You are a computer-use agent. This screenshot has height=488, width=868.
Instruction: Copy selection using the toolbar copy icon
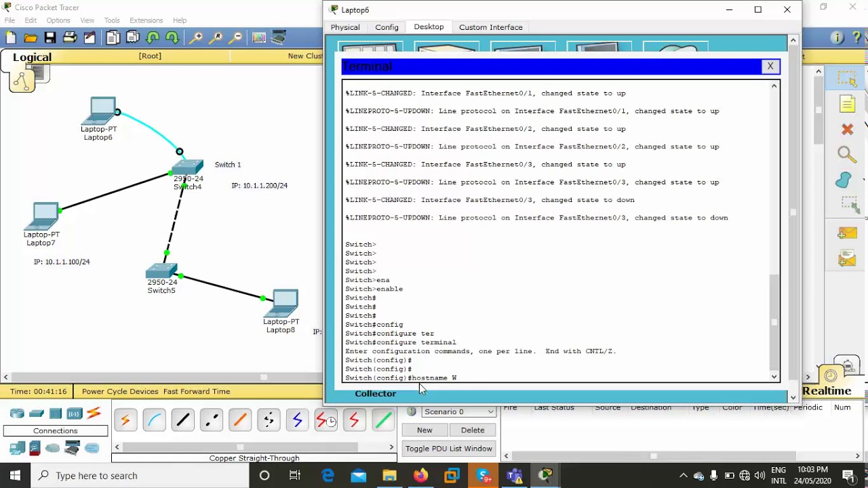pos(113,38)
